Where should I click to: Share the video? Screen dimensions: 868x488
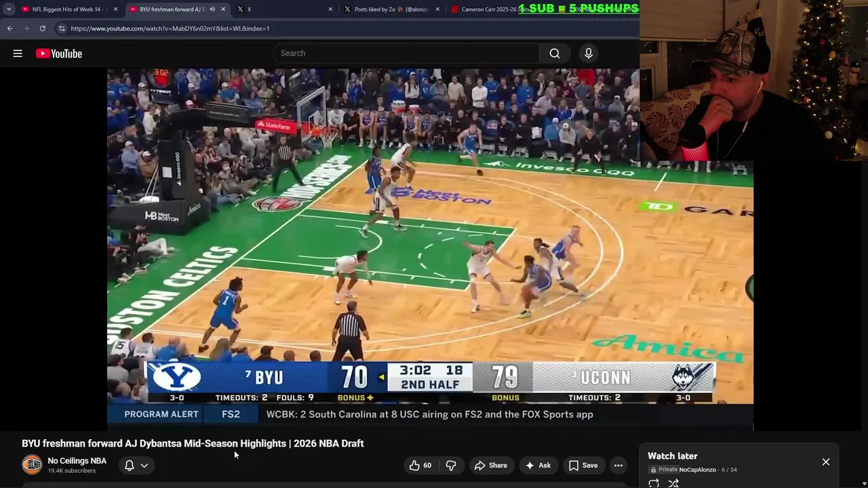[491, 466]
